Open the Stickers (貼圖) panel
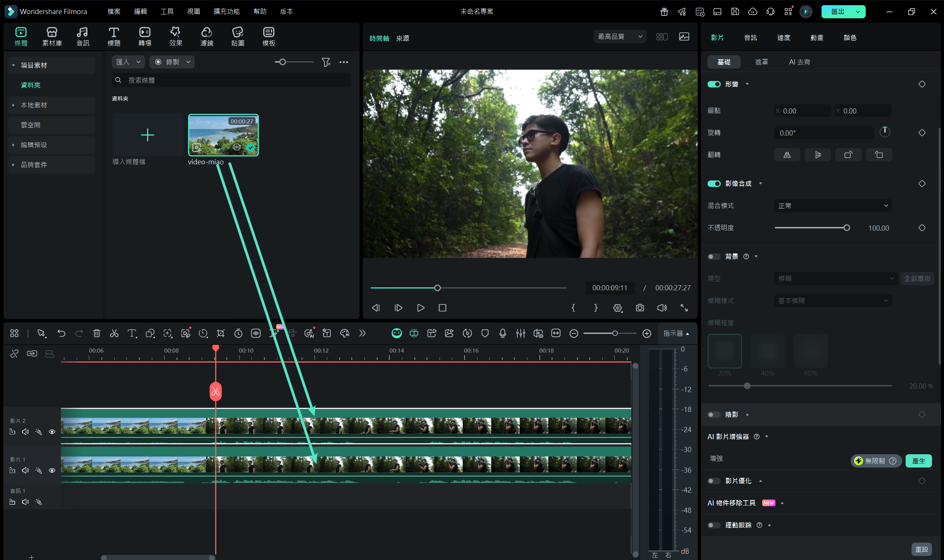This screenshot has height=560, width=944. (237, 36)
